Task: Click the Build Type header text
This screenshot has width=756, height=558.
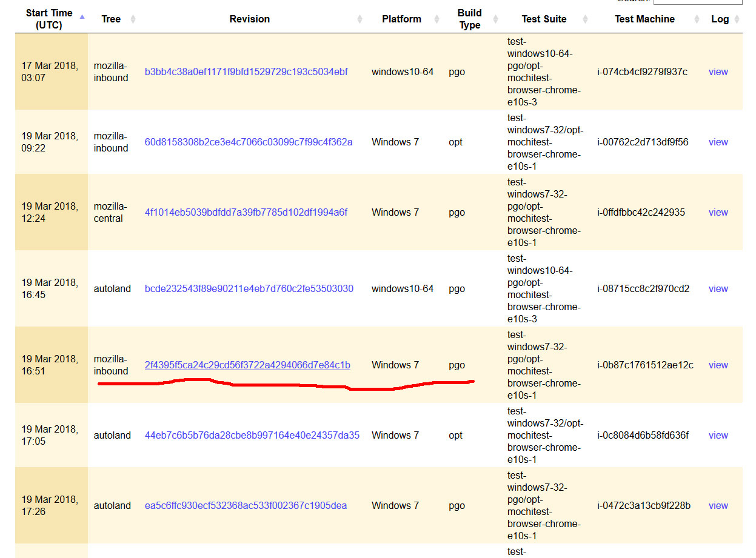Action: point(470,19)
